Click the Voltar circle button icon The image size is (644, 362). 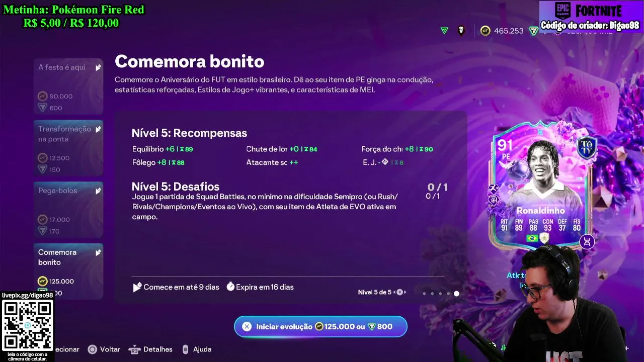point(92,349)
